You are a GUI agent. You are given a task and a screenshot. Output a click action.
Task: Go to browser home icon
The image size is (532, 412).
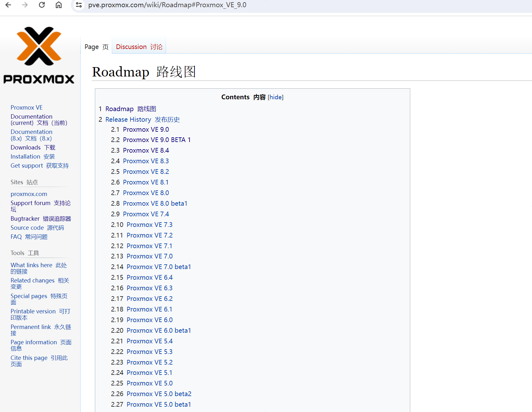(59, 5)
